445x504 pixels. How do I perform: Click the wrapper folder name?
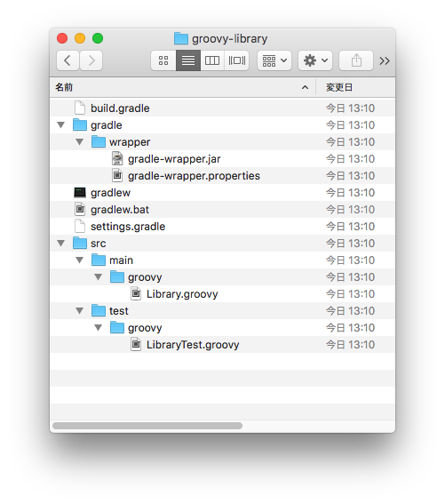click(x=130, y=142)
